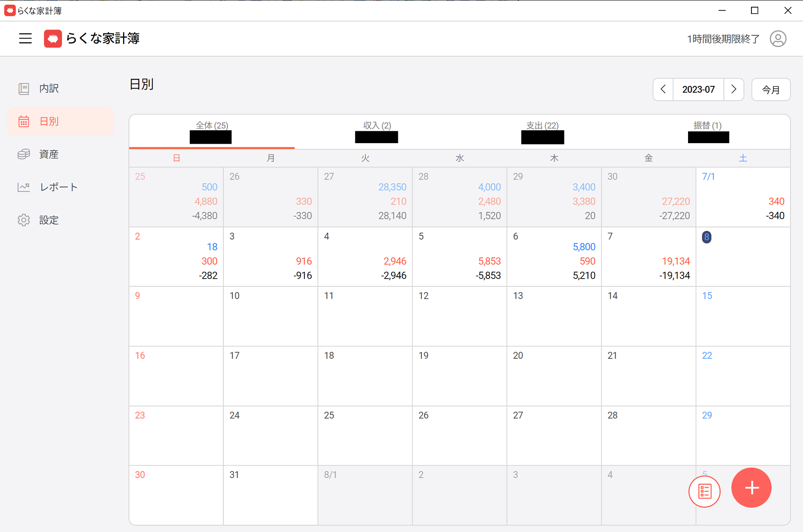Click the user profile account icon
Viewport: 803px width, 532px height.
[x=778, y=39]
